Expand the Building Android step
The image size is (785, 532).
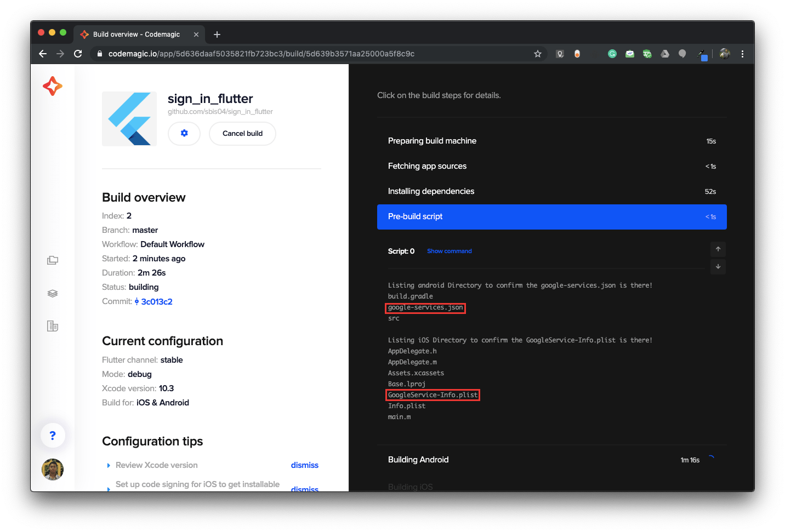coord(551,460)
